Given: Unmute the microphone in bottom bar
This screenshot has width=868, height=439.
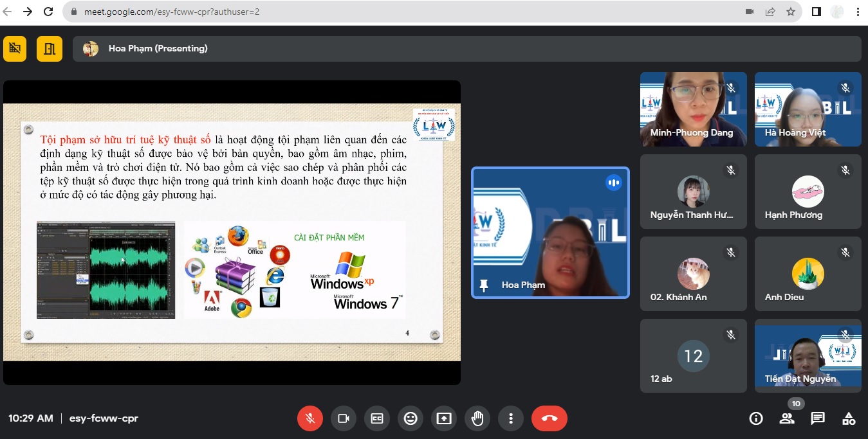Looking at the screenshot, I should (309, 418).
